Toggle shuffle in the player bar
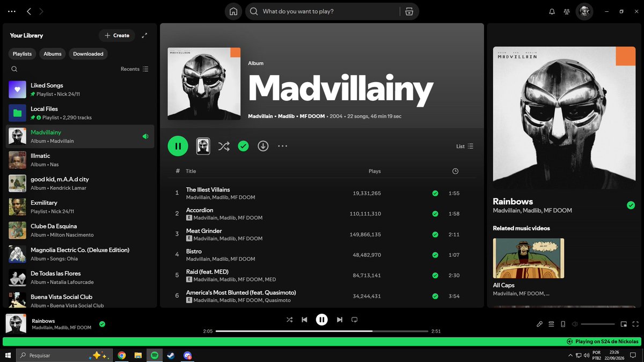644x362 pixels. tap(289, 320)
